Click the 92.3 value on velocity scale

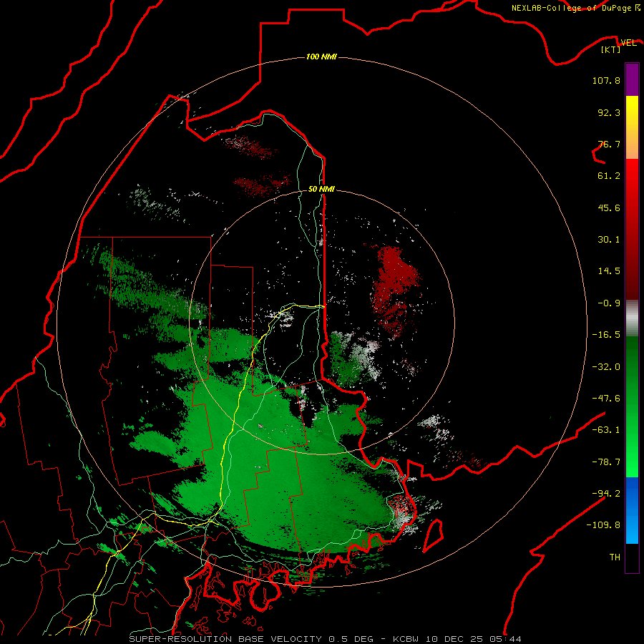click(609, 112)
